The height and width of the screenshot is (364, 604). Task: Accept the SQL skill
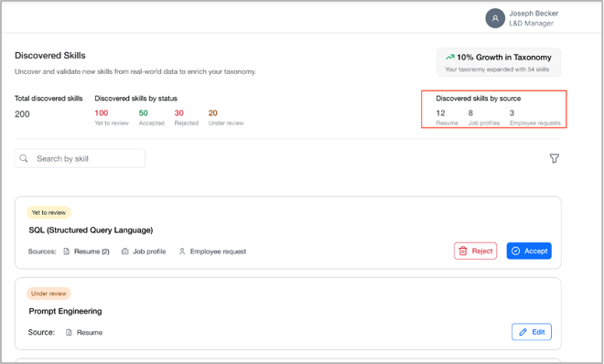click(x=529, y=251)
